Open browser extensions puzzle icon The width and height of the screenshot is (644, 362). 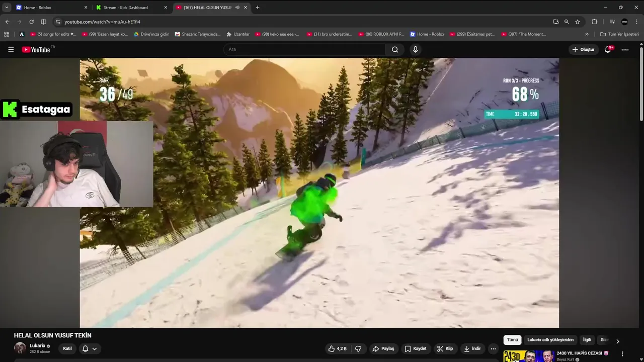(x=594, y=22)
